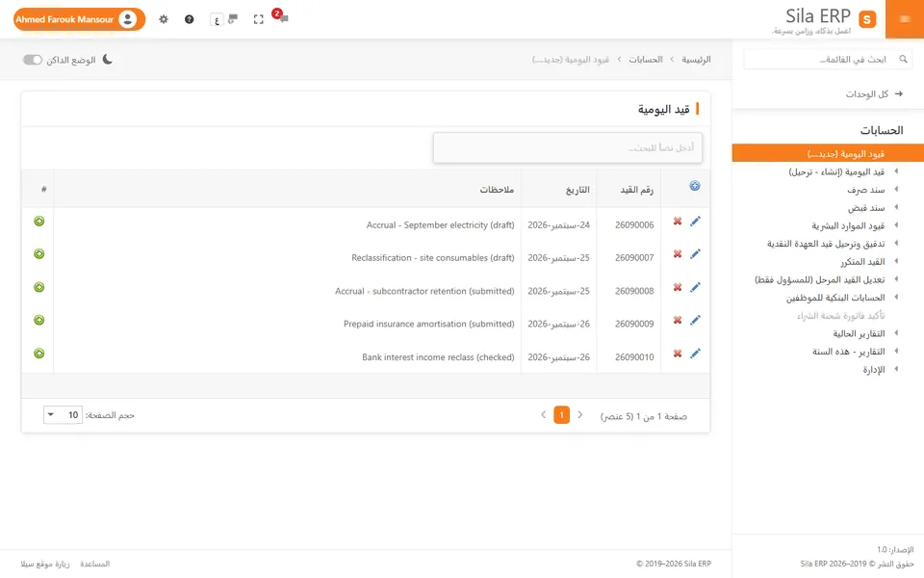Viewport: 924px width, 578px height.
Task: Focus the journal search field (أدخل نصاً للبحث)
Action: coord(568,147)
